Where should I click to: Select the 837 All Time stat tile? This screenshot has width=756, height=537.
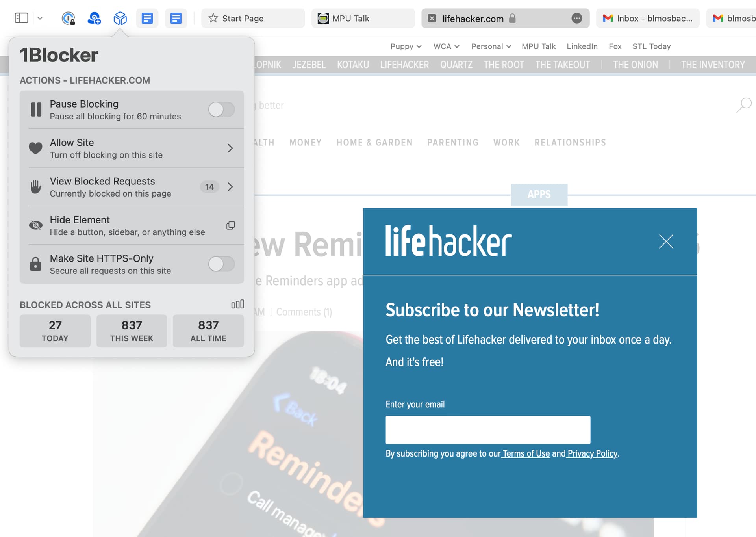(x=208, y=331)
